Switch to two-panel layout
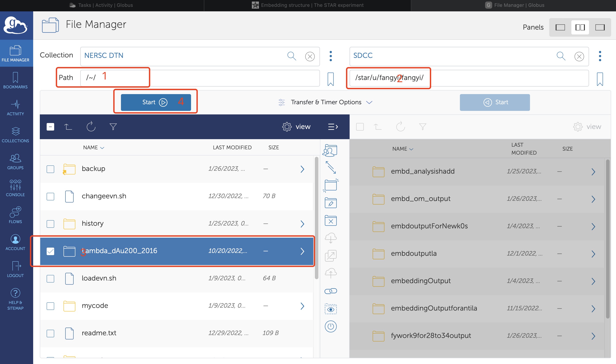The width and height of the screenshot is (616, 364). [580, 27]
